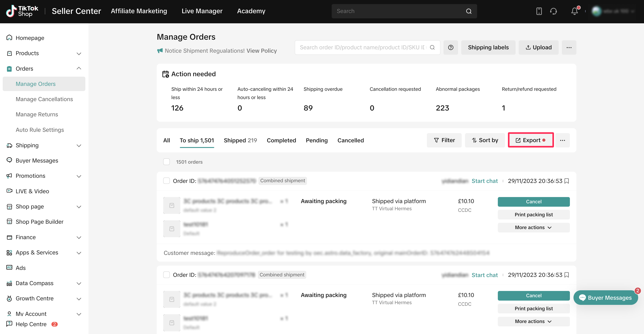Bookmark the first order with flag icon
644x334 pixels.
point(567,181)
